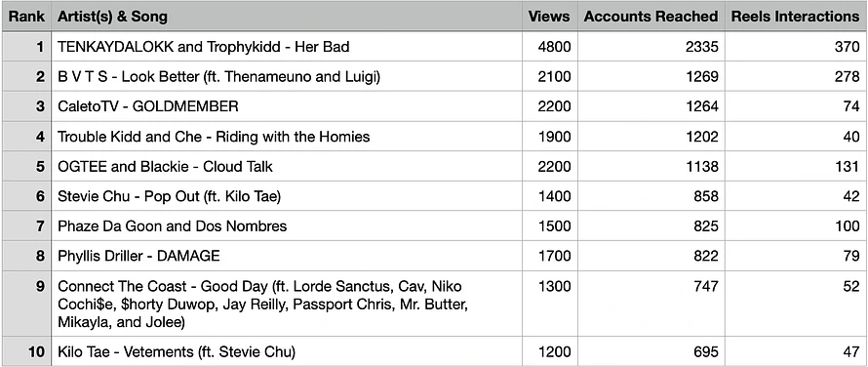868x367 pixels.
Task: Click the Accounts Reached column header
Action: coord(651,17)
